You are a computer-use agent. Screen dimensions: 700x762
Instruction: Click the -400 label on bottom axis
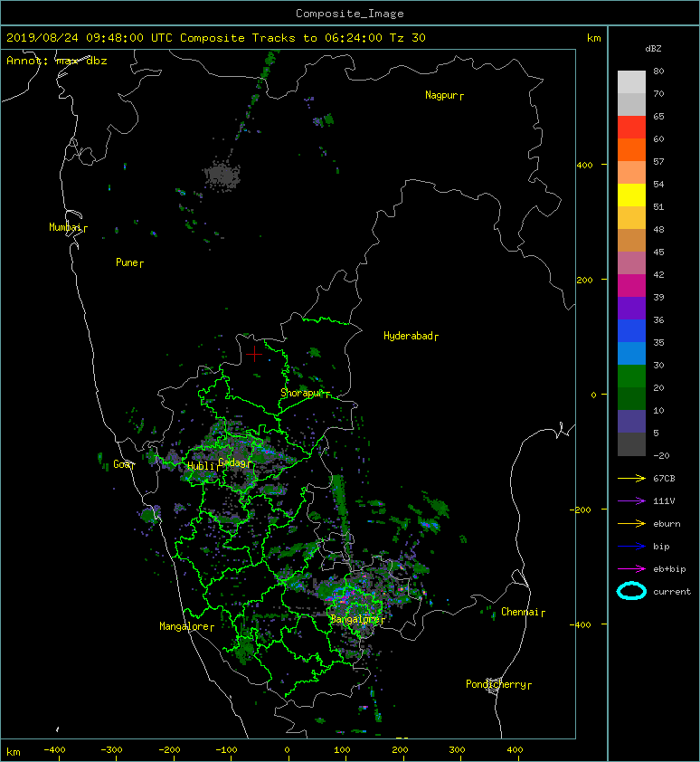54,750
